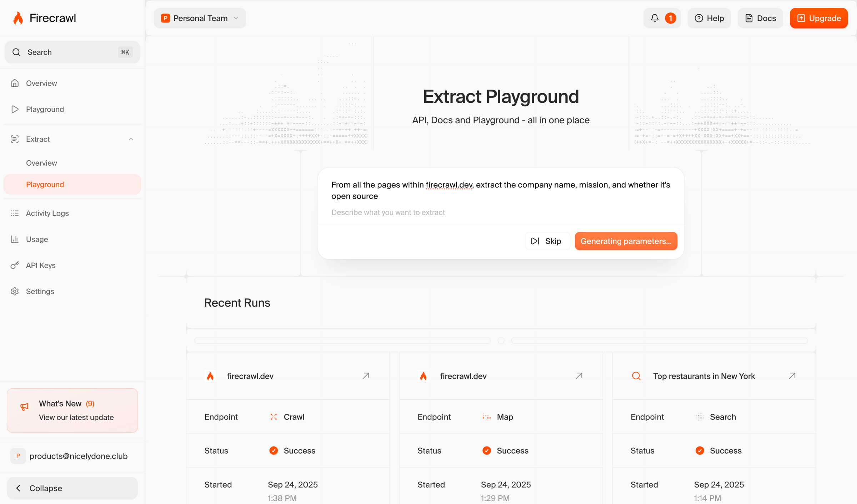Select Activity Logs menu label
The width and height of the screenshot is (857, 504).
(x=47, y=213)
